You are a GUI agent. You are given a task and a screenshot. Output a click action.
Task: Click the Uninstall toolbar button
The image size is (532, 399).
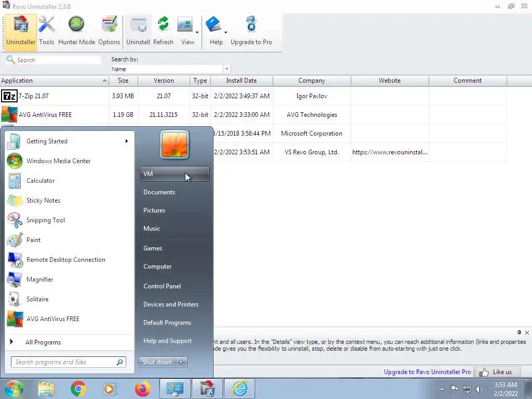coord(138,31)
